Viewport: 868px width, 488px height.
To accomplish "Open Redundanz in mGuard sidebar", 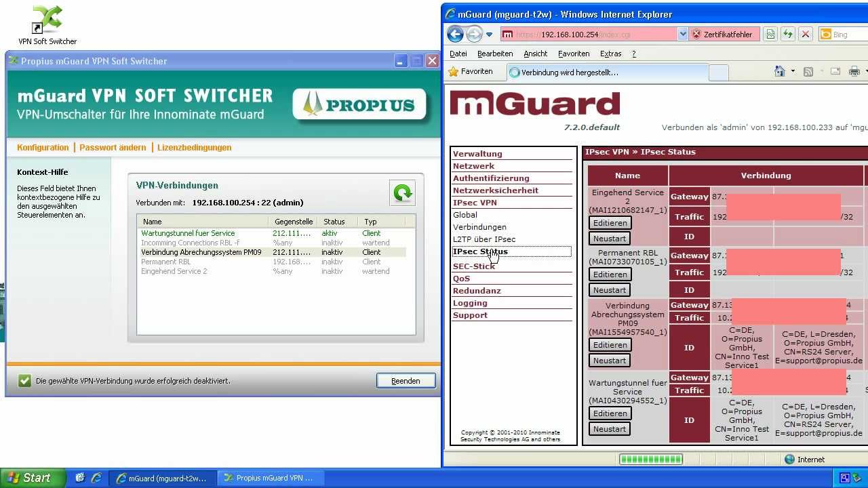I will click(477, 291).
